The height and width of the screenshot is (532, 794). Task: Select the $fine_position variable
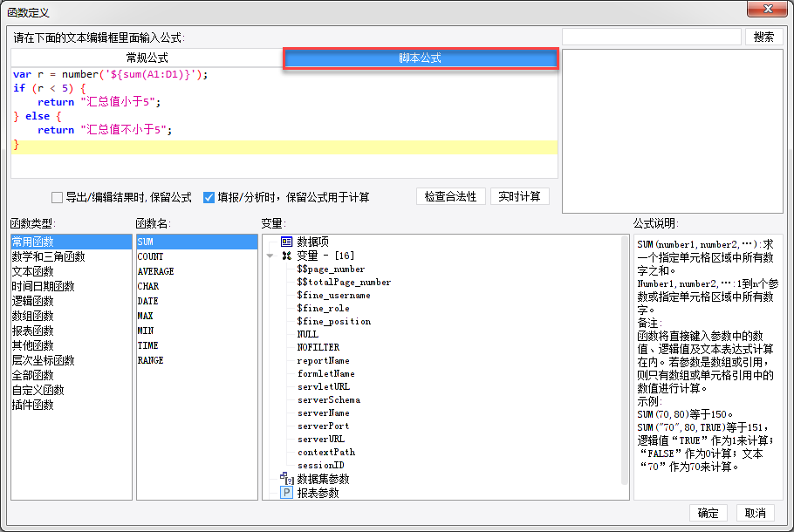[333, 322]
